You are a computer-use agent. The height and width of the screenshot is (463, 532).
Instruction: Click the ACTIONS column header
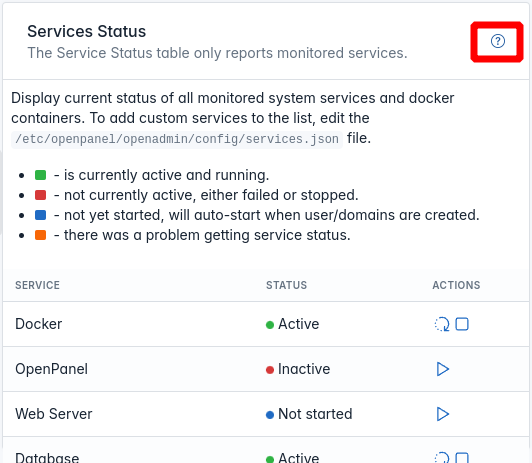click(456, 285)
